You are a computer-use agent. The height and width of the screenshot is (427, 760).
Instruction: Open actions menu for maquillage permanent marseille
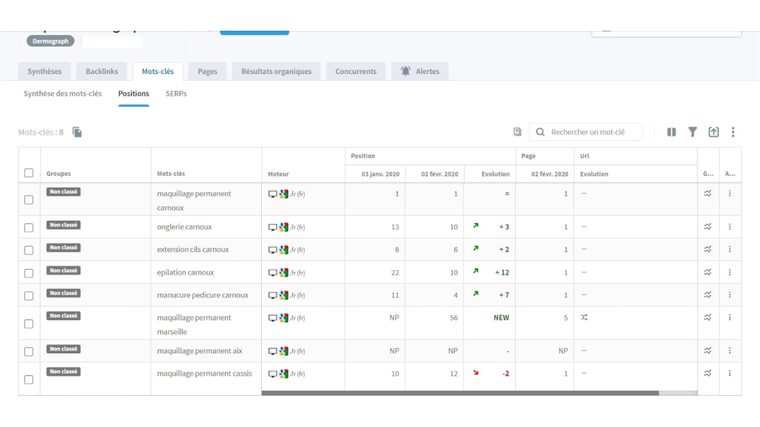tap(729, 317)
